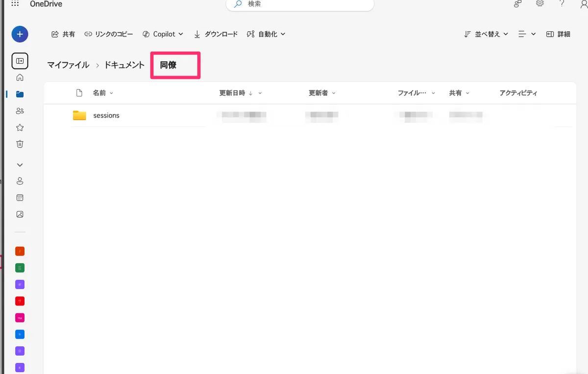Viewport: 588px width, 374px height.
Task: Select the sessions folder icon
Action: click(79, 116)
